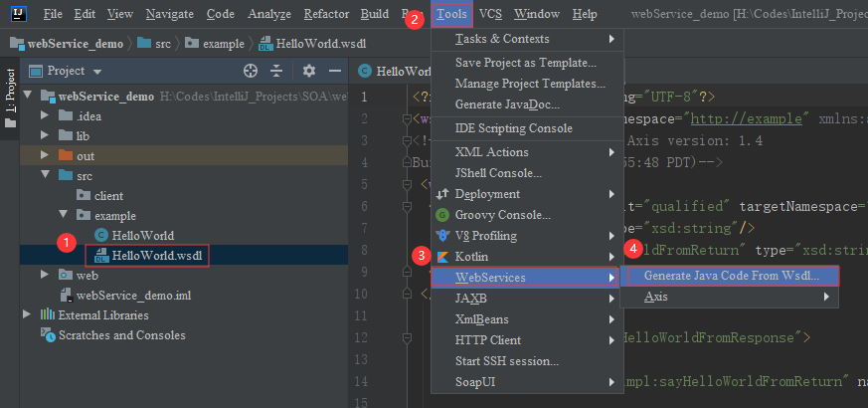Viewport: 868px width, 408px height.
Task: Click the HelloWorld.wsdl file icon in tree
Action: click(x=101, y=256)
